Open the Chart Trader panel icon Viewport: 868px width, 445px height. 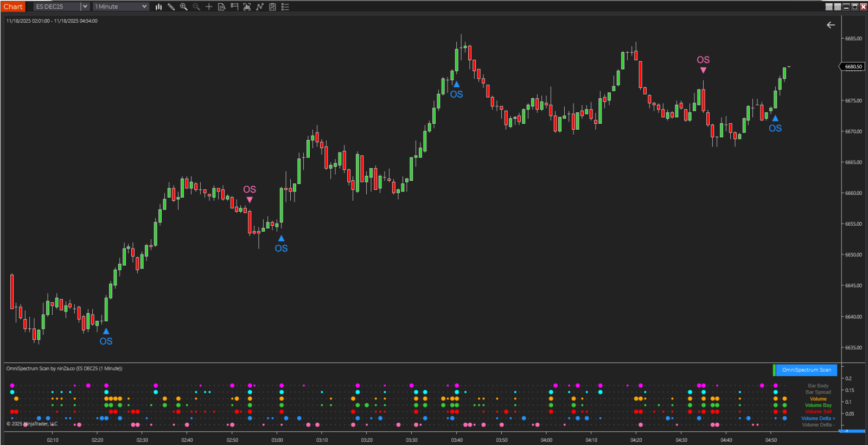pos(234,7)
